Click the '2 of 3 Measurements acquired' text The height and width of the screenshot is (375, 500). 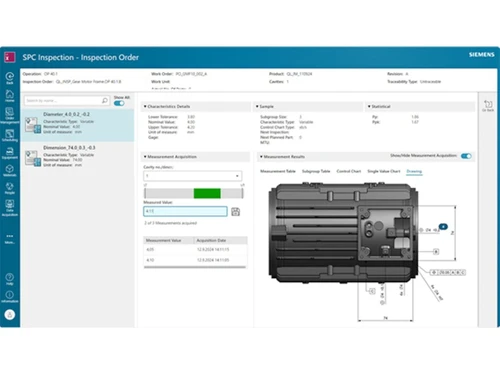tap(171, 223)
